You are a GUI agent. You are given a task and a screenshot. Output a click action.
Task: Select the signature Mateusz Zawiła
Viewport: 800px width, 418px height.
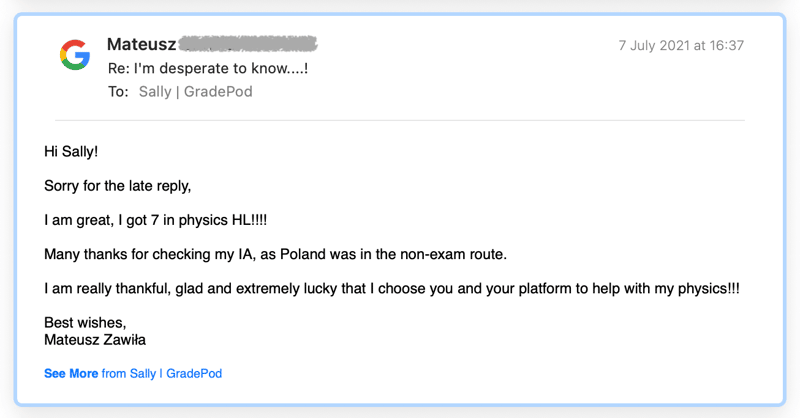click(95, 340)
